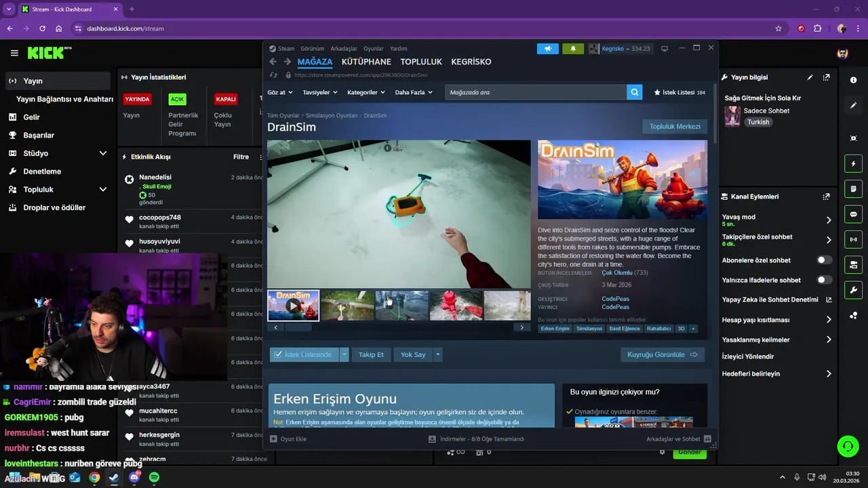Toggle Yalnızca ifadelerle sohbet switch
Viewport: 868px width, 488px height.
point(825,280)
